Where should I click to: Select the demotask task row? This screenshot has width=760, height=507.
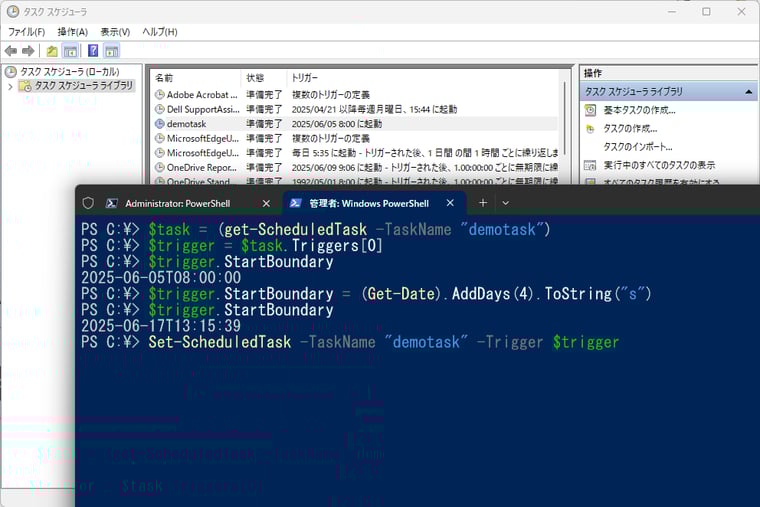tap(356, 124)
